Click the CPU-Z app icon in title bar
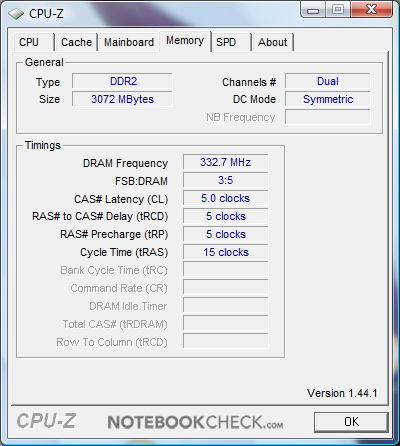Screen dimensions: 400x446 (x=16, y=14)
